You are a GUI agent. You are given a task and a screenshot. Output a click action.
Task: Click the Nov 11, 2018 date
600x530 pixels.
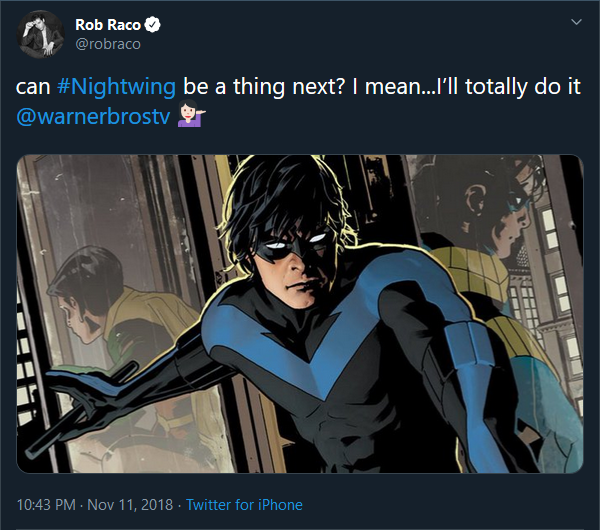click(x=130, y=504)
